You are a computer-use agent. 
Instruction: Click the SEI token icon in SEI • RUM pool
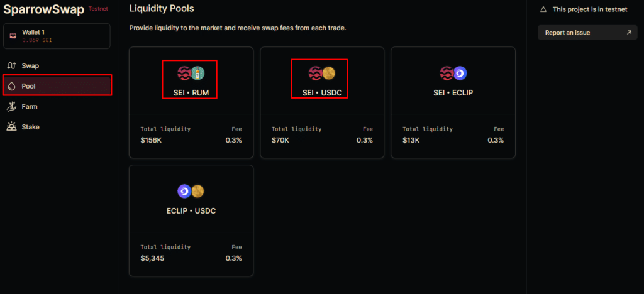pos(184,73)
